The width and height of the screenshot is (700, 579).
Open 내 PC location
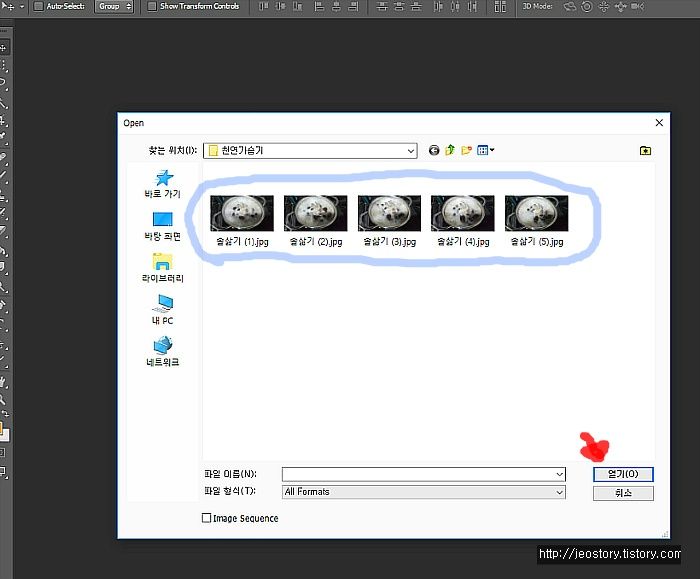tap(162, 310)
